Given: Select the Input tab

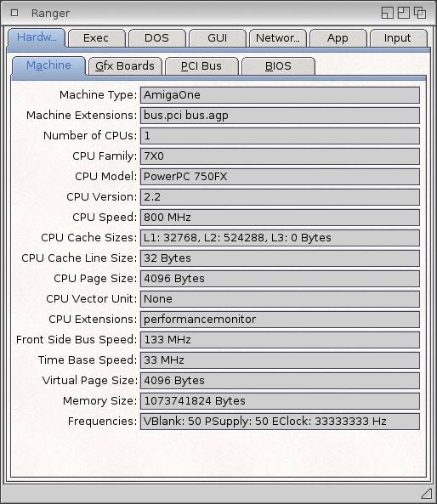Looking at the screenshot, I should point(398,38).
